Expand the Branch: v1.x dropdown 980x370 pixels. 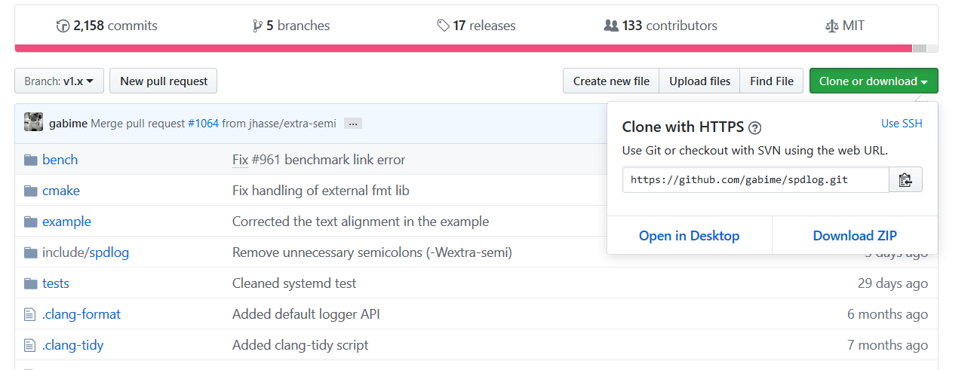click(x=59, y=81)
